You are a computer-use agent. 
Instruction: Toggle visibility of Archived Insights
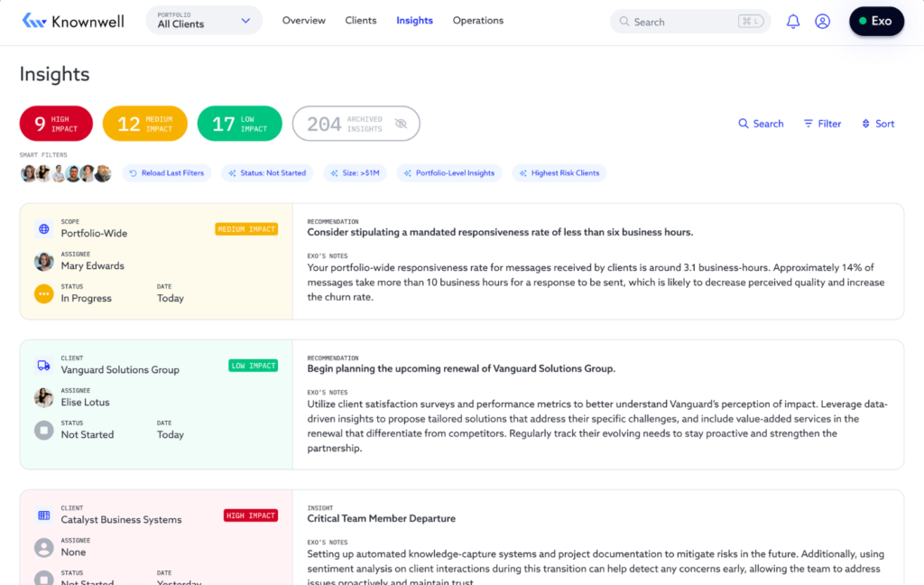coord(400,124)
